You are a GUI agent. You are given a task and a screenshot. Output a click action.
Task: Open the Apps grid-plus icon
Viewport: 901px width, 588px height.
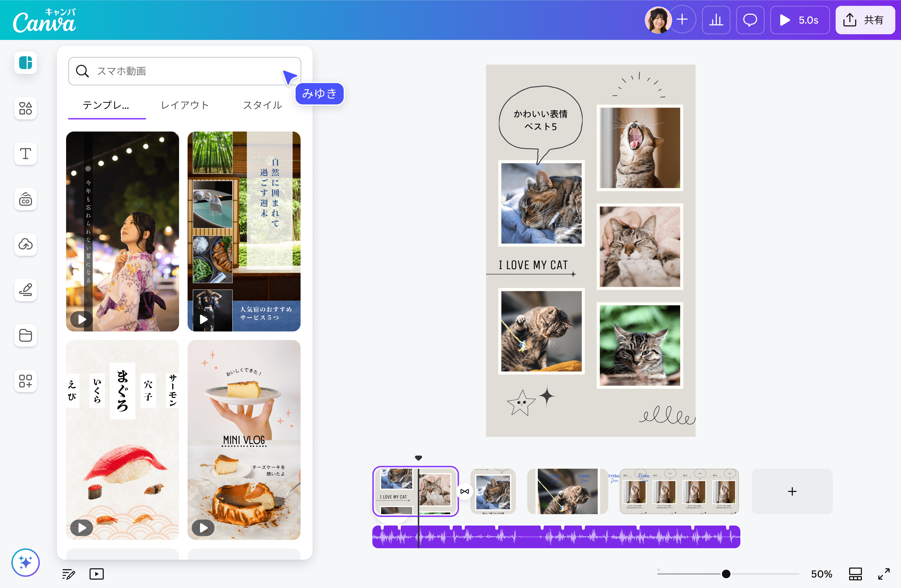25,381
